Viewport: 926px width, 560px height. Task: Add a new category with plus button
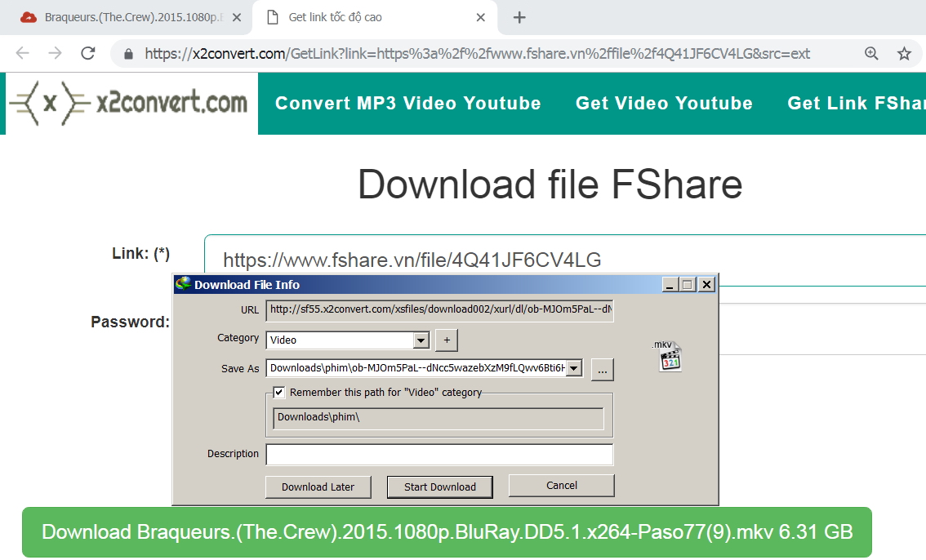click(x=447, y=340)
